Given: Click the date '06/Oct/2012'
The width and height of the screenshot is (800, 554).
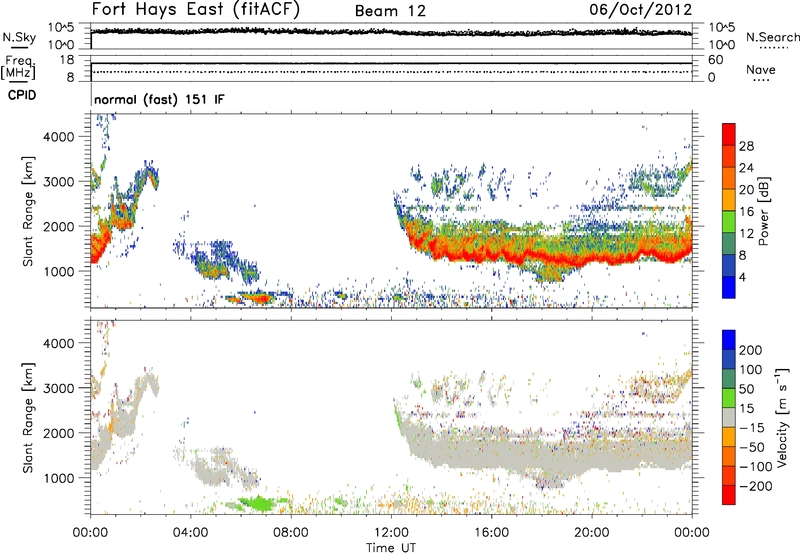Looking at the screenshot, I should [640, 10].
